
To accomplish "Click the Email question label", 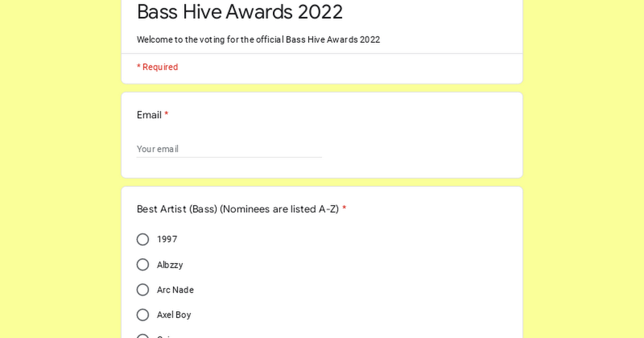I will pyautogui.click(x=149, y=115).
